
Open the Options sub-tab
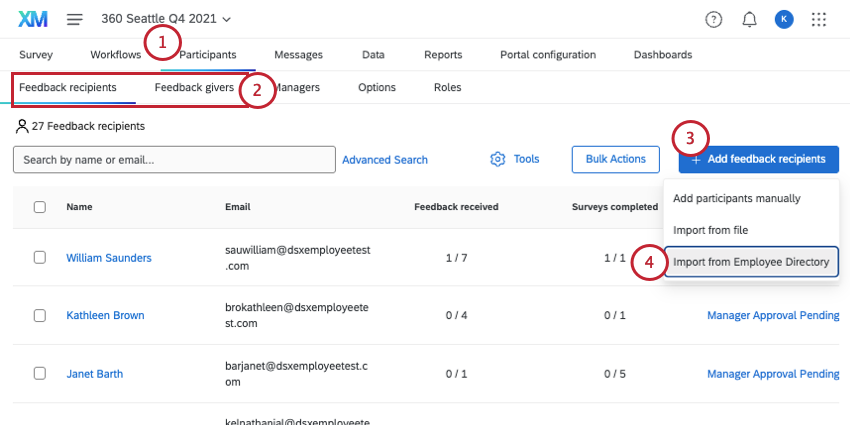tap(377, 87)
